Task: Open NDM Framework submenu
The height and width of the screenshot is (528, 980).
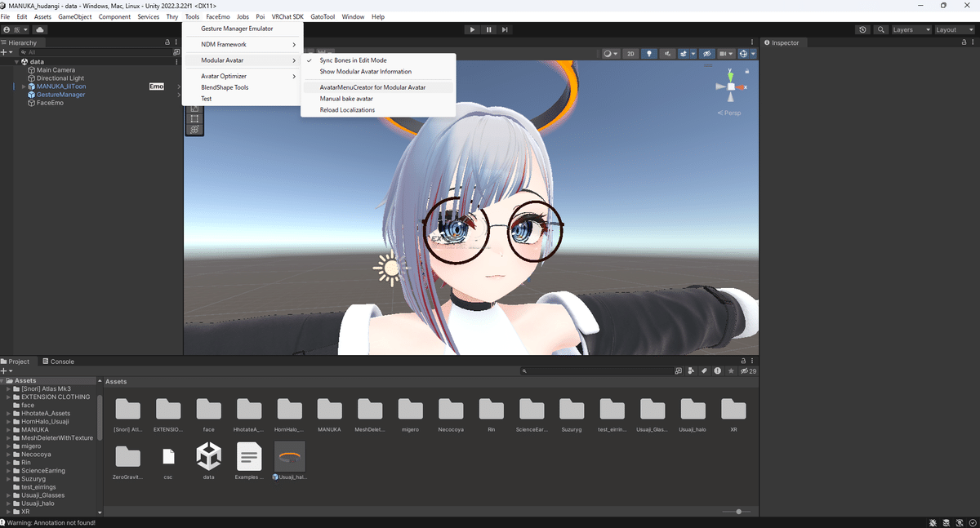Action: pos(243,45)
